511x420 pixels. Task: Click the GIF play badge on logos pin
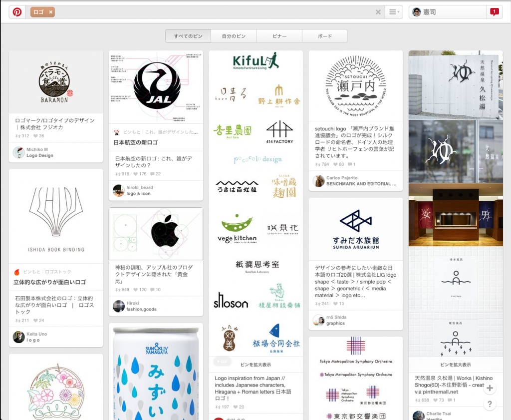(223, 362)
